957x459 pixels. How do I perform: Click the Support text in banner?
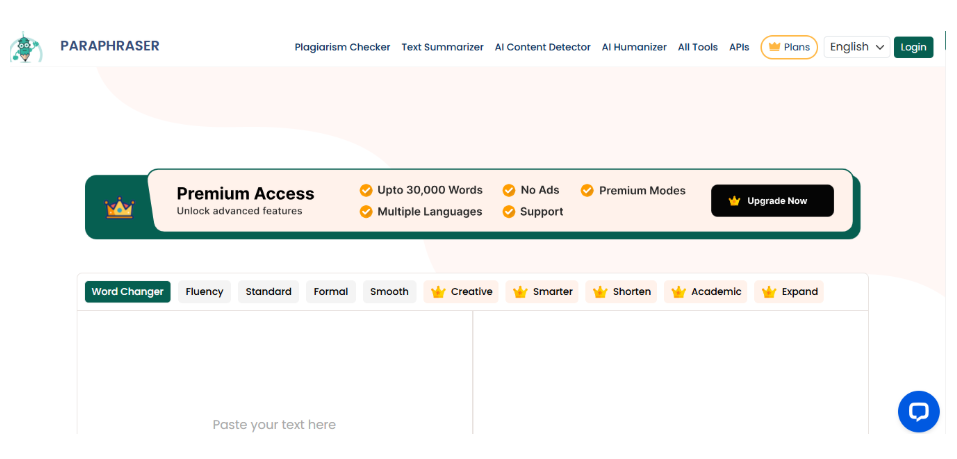coord(541,212)
